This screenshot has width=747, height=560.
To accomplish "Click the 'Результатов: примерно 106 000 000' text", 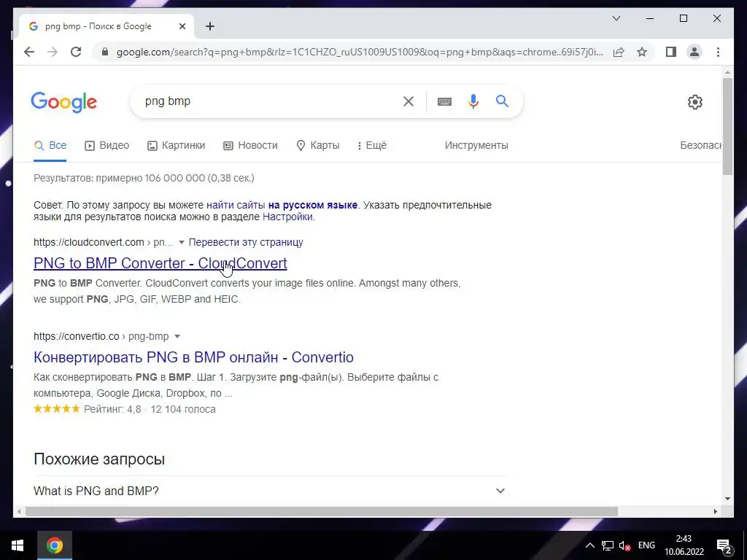I will click(x=119, y=178).
